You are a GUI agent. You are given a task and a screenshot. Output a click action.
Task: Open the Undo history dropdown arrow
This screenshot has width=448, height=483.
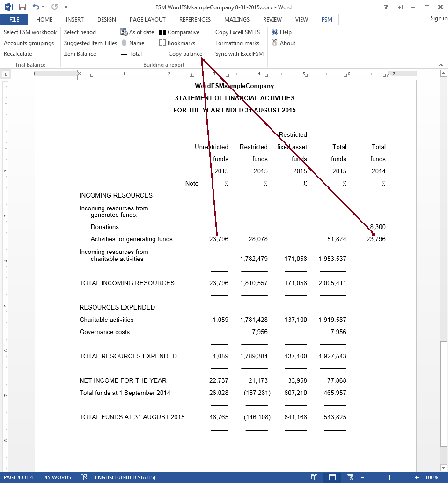tap(44, 7)
